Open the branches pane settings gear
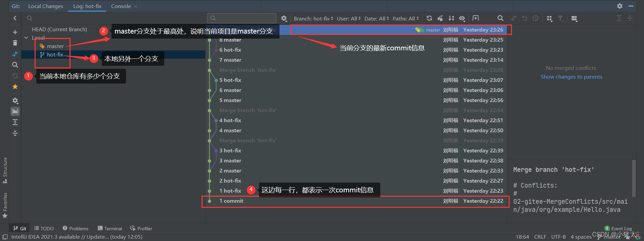 (x=15, y=101)
